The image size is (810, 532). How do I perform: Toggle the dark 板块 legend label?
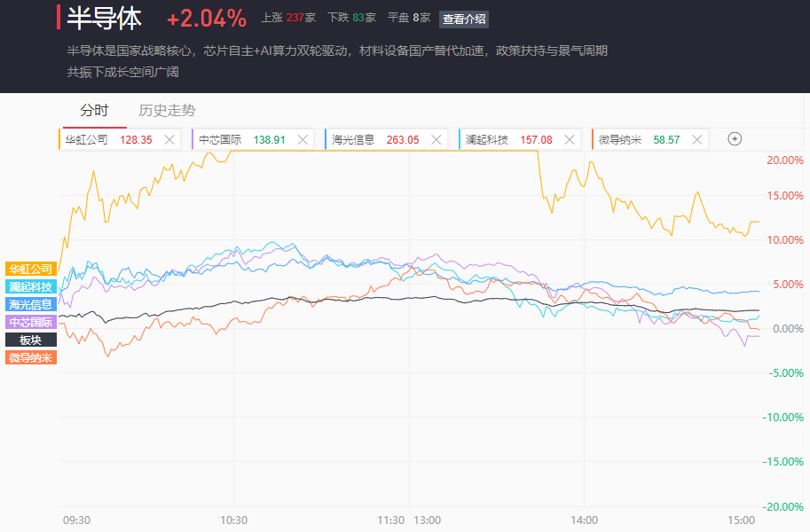tap(31, 340)
